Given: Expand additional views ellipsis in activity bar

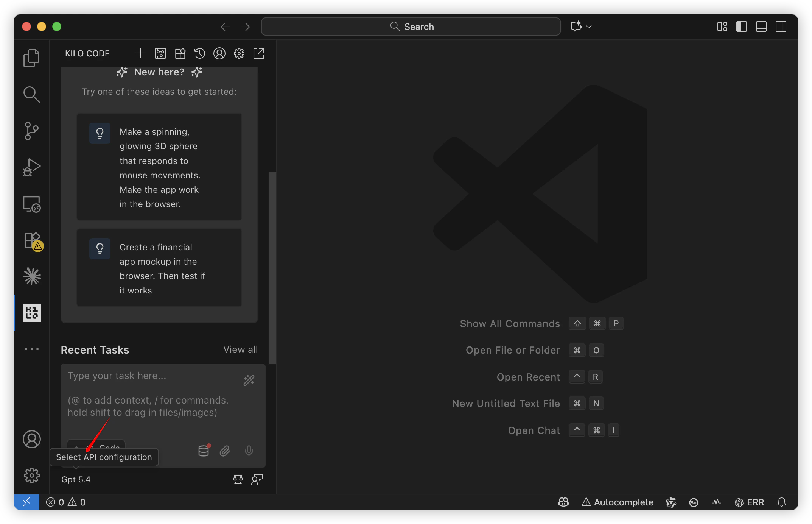Looking at the screenshot, I should pos(31,349).
